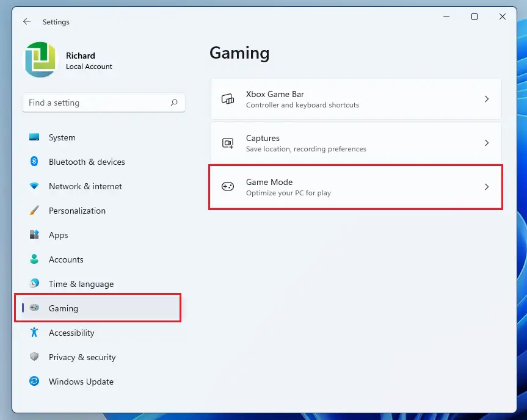Screen dimensions: 527x420
Task: Open Privacy & security settings
Action: pyautogui.click(x=82, y=357)
